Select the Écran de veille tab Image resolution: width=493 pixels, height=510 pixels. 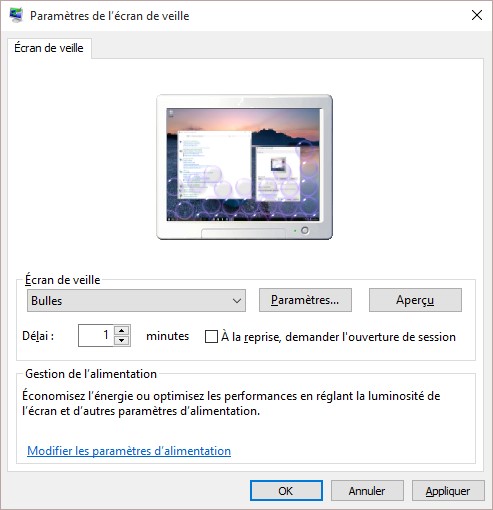tap(49, 48)
